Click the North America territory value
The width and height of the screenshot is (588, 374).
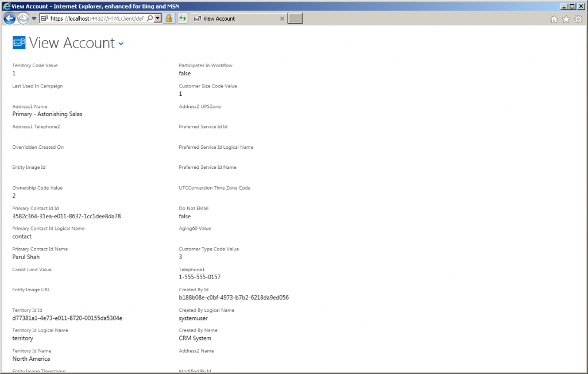coord(31,358)
